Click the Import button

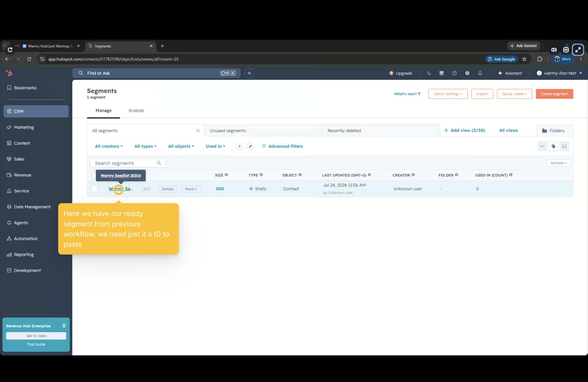tap(482, 94)
